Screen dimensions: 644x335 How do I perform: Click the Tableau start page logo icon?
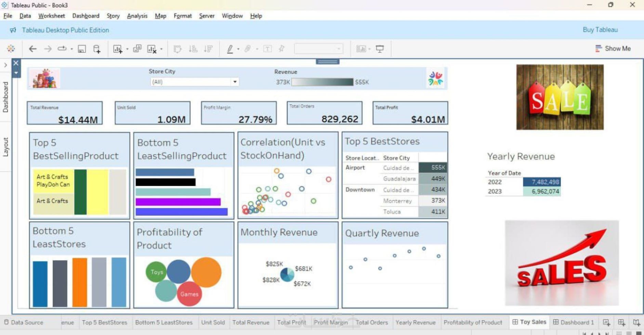pos(11,49)
